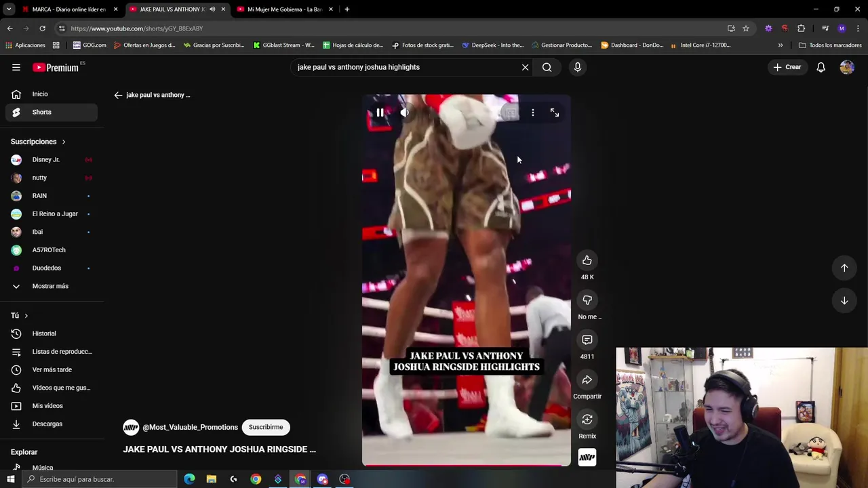
Task: Open comments (4811)
Action: [587, 340]
